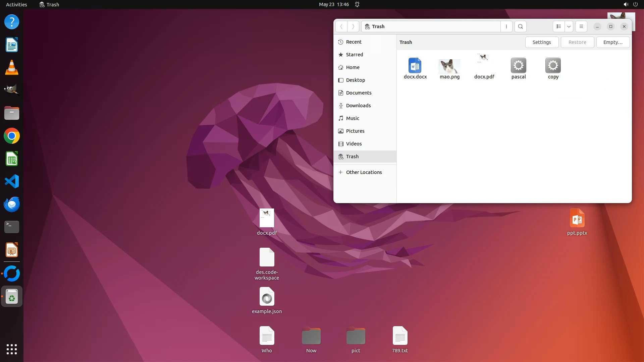Go back with the left chevron
The image size is (644, 362).
[341, 26]
